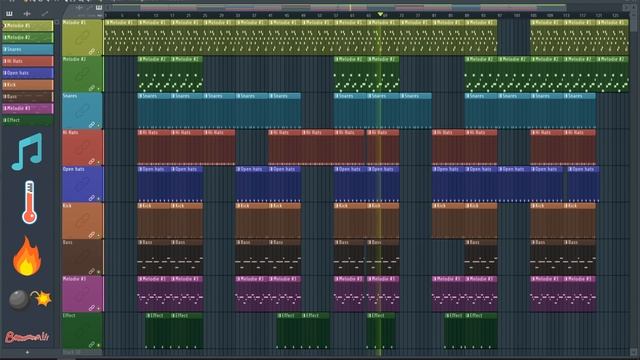Select the Open hats track header
640x360 pixels.
click(82, 184)
